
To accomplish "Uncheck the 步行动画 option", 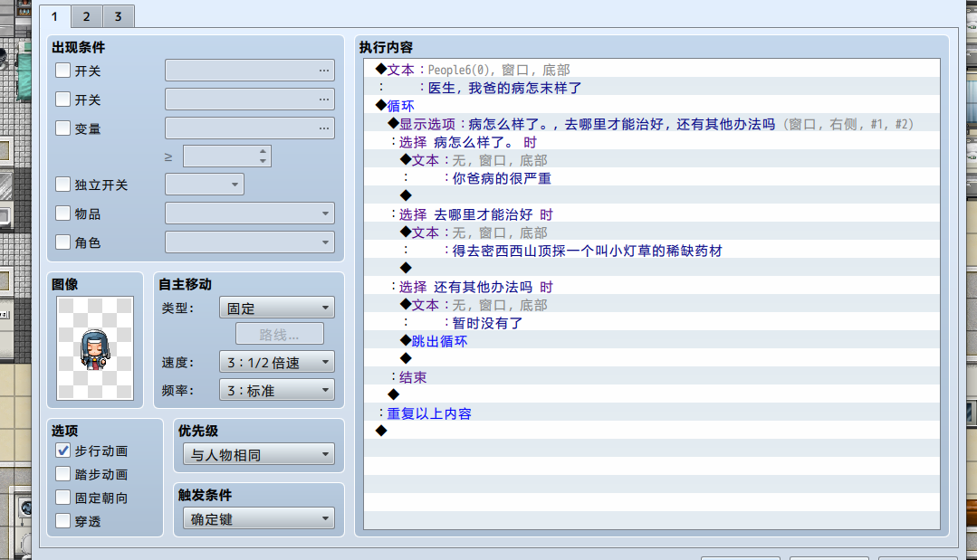I will click(x=63, y=451).
